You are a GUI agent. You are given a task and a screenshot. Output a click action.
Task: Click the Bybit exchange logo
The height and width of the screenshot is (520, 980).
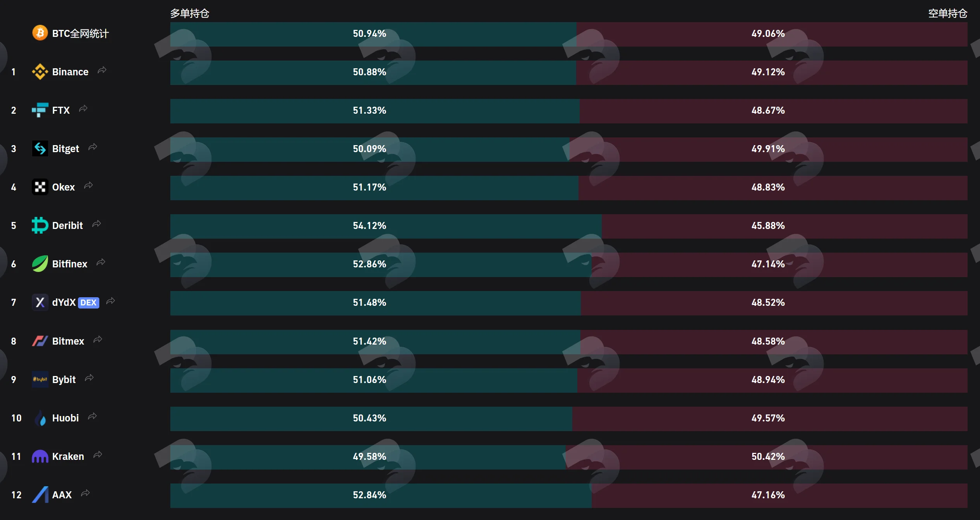pyautogui.click(x=40, y=380)
